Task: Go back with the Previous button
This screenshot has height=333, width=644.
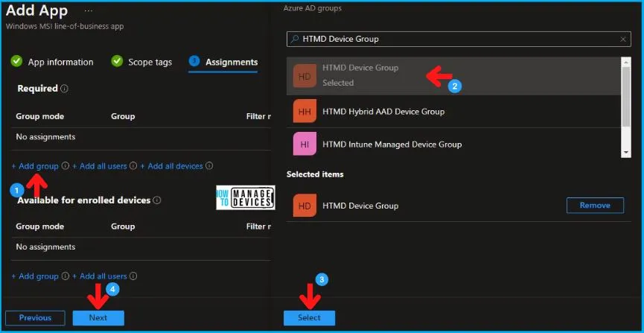Action: pos(35,318)
